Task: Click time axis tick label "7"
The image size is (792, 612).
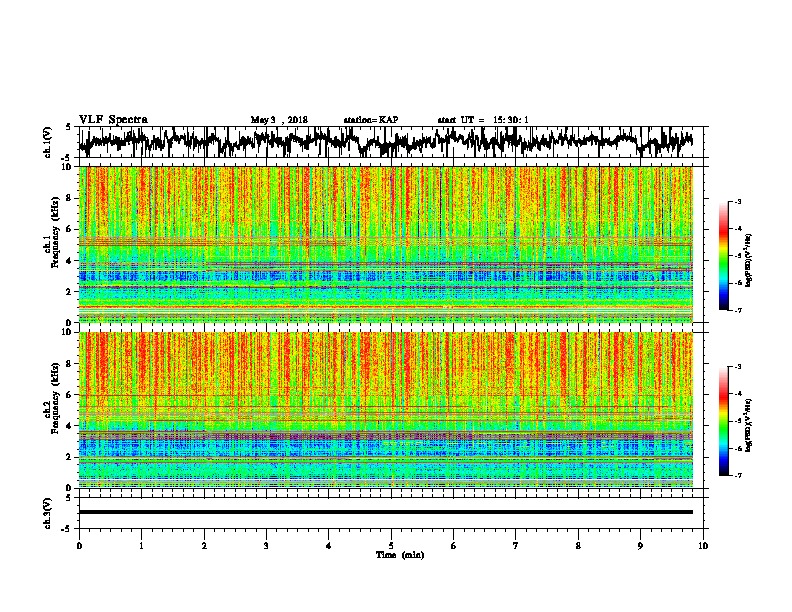Action: click(516, 546)
